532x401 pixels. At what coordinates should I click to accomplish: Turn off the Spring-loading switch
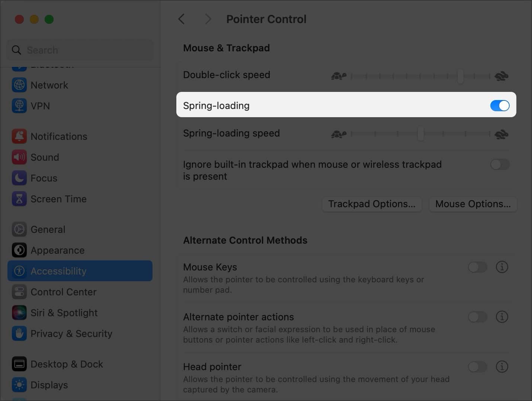click(500, 106)
